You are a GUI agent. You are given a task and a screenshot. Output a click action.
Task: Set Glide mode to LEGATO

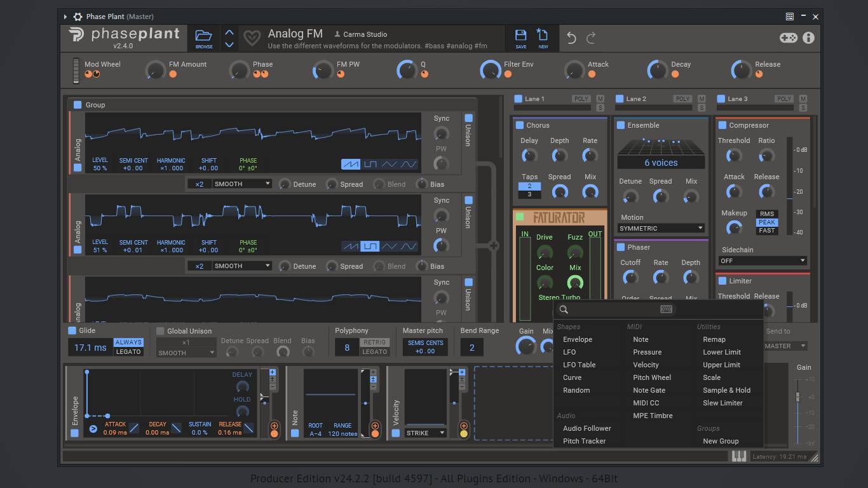click(x=128, y=352)
